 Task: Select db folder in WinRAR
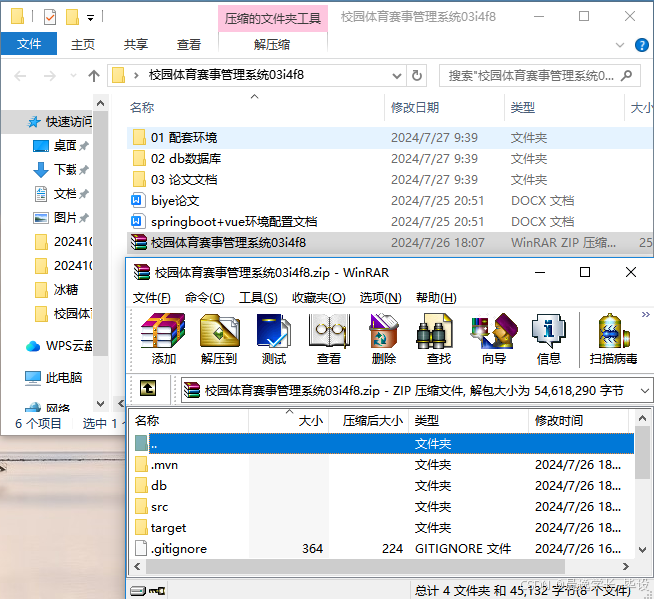(383, 486)
